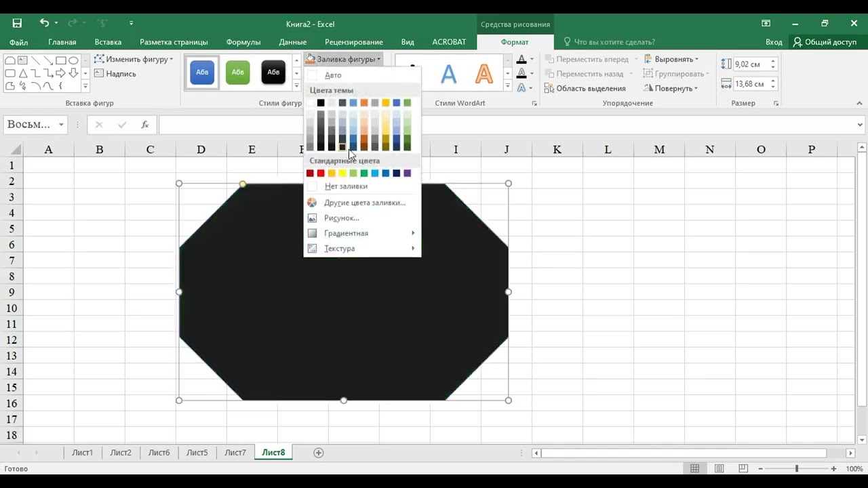868x488 pixels.
Task: Open Size group dialog launcher
Action: [x=776, y=104]
